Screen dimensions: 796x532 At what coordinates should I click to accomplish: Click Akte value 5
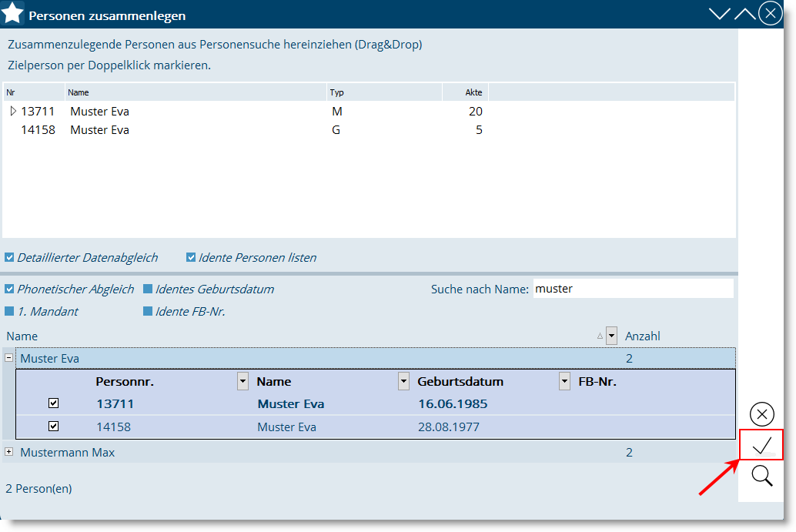click(480, 130)
